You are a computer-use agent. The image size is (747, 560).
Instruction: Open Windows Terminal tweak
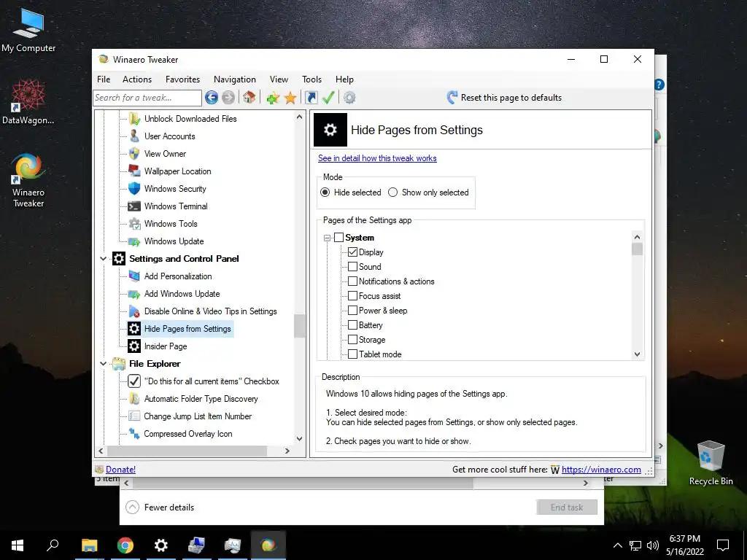click(176, 206)
